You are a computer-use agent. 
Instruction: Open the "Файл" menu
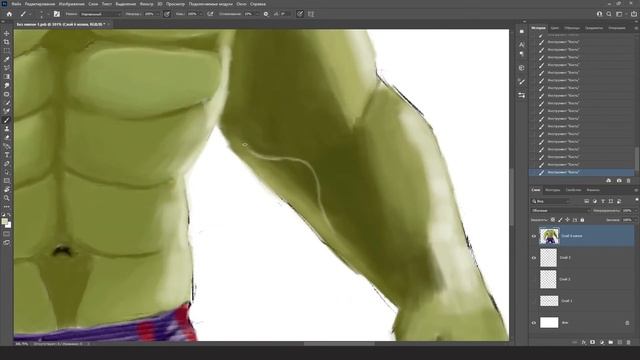[16, 4]
